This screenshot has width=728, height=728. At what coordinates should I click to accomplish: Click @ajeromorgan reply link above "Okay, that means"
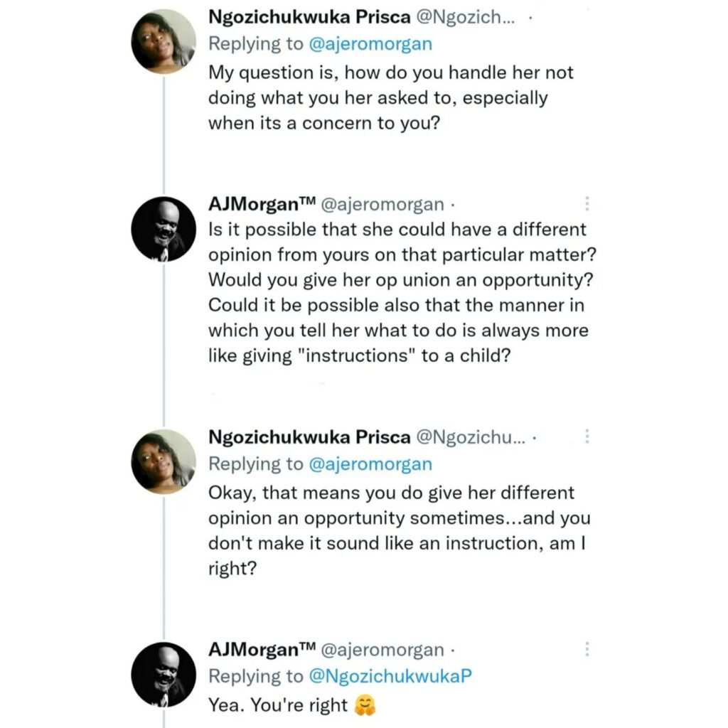(x=370, y=464)
